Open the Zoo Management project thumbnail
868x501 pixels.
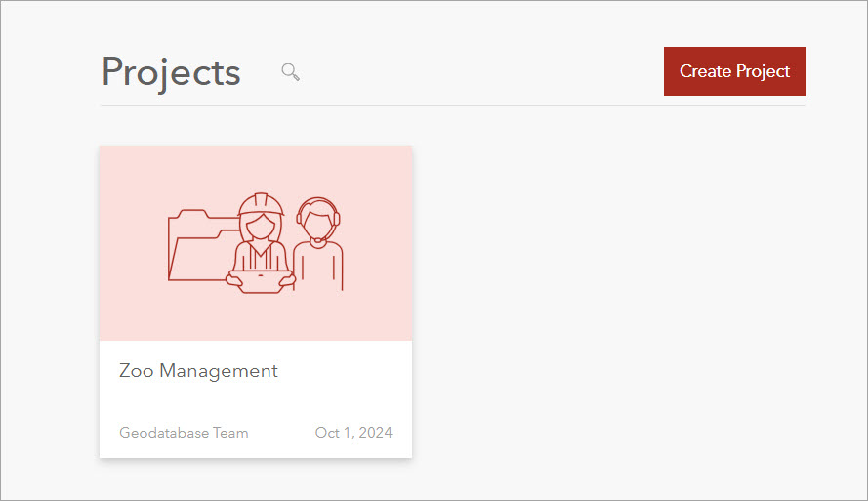(x=256, y=243)
